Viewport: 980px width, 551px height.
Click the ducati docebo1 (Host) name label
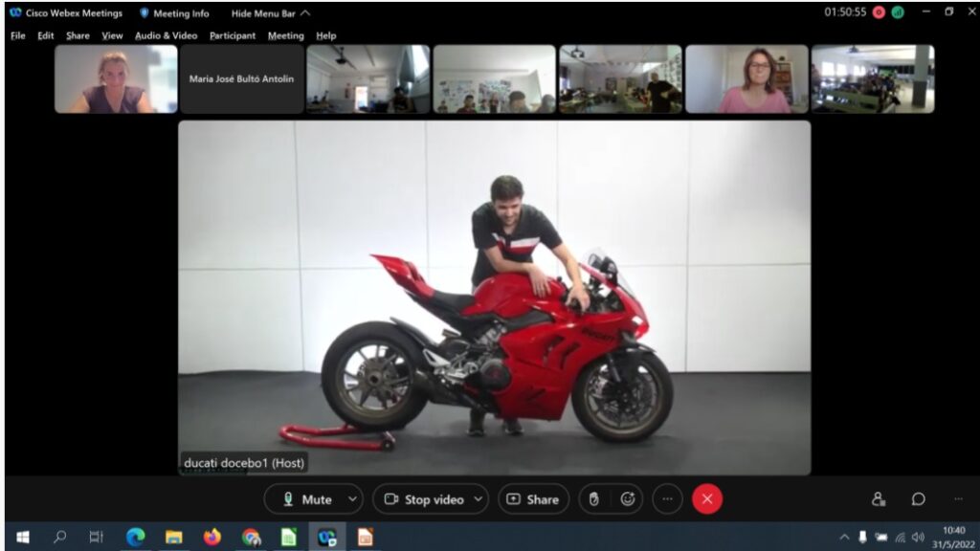point(244,463)
